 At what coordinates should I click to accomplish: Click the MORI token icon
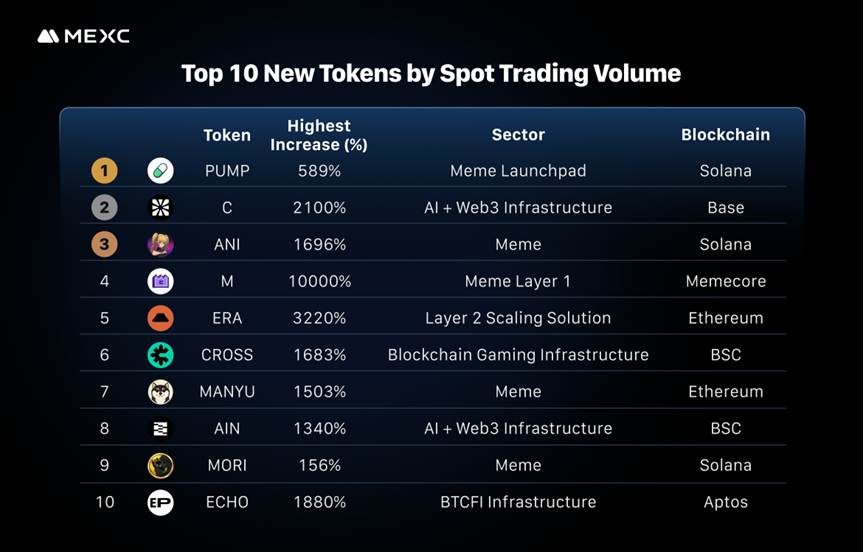(160, 466)
